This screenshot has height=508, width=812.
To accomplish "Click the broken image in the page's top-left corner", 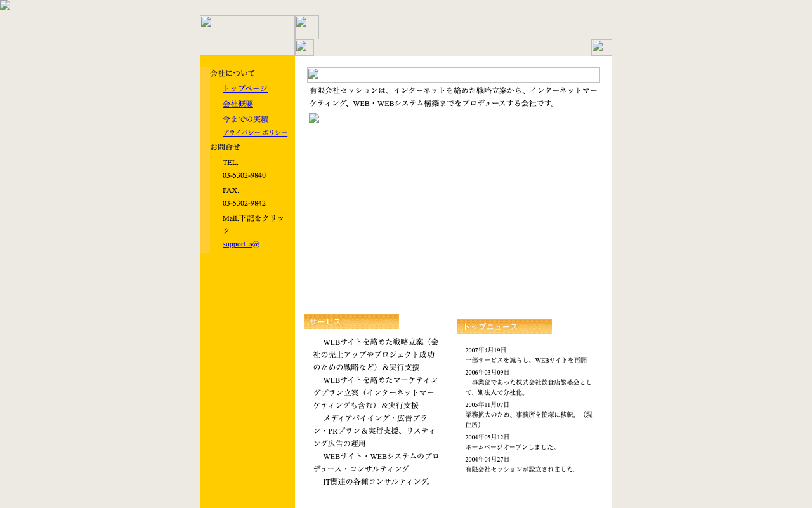I will tap(5, 6).
